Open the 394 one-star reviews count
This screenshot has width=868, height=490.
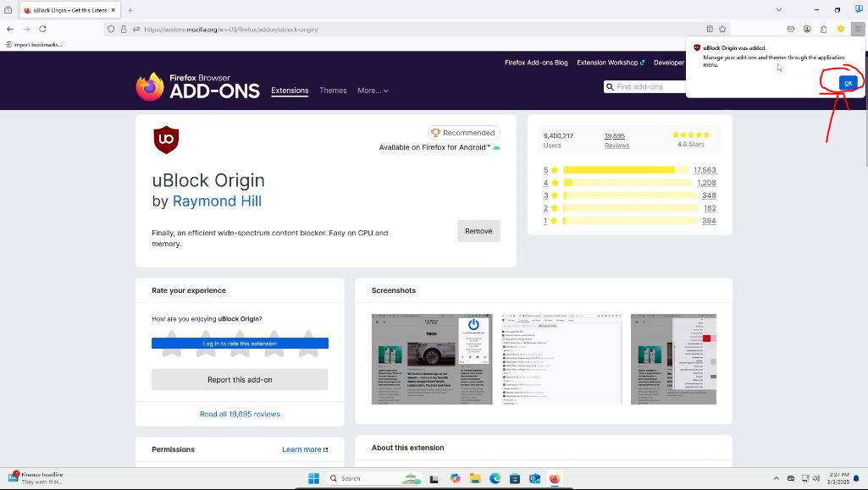[709, 221]
